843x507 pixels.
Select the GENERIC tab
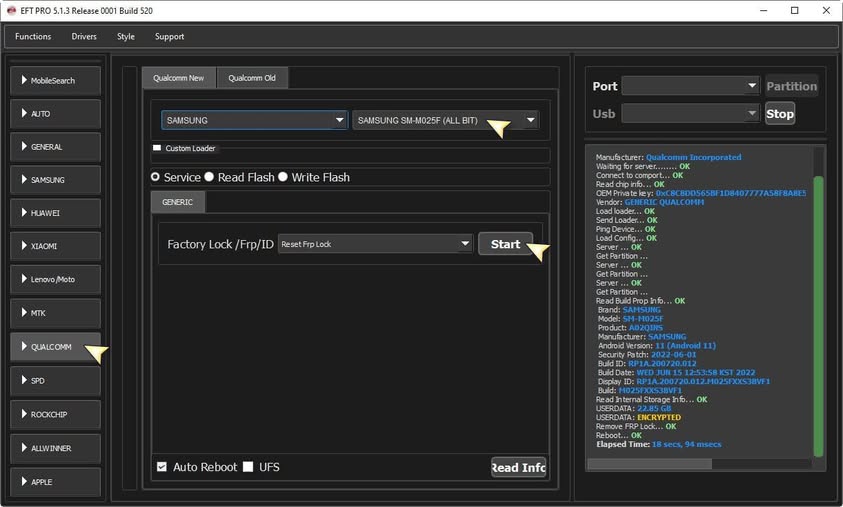pos(177,202)
